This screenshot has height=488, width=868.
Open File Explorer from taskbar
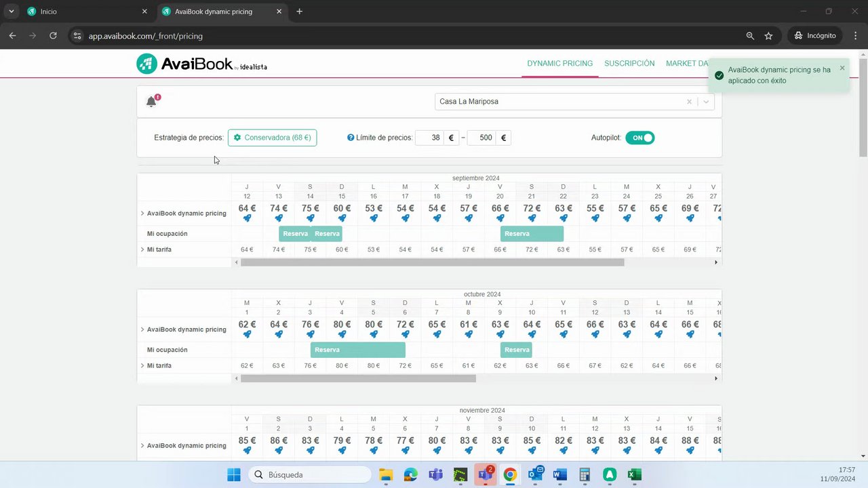[x=386, y=474]
